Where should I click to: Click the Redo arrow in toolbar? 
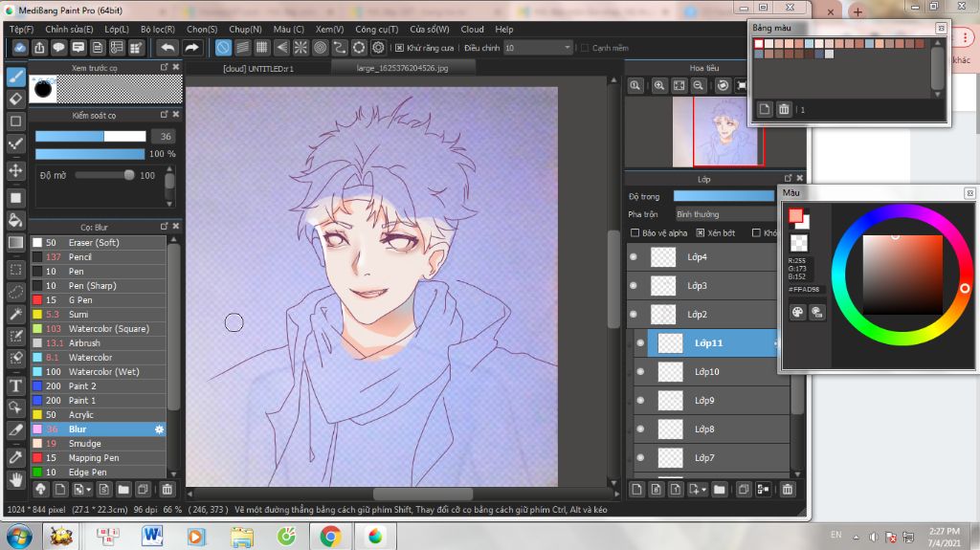click(191, 48)
